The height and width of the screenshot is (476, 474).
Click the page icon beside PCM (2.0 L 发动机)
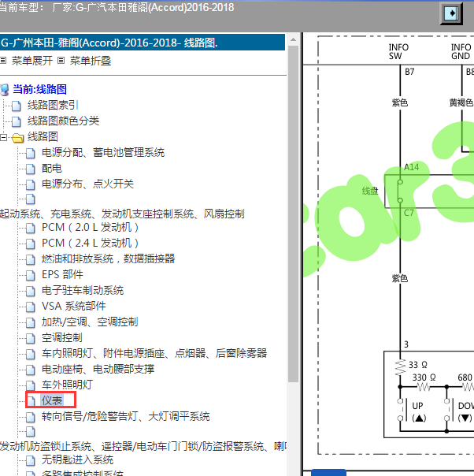coord(31,228)
